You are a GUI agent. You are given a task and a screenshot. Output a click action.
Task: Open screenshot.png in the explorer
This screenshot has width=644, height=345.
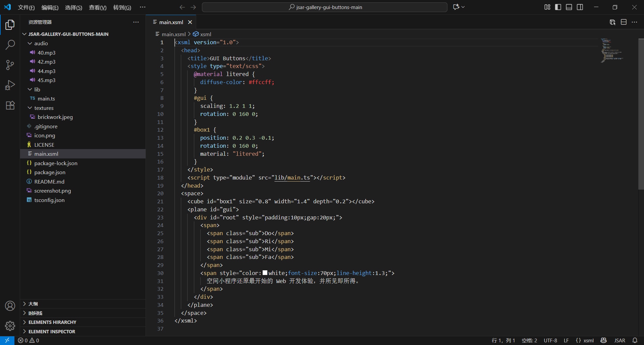pyautogui.click(x=83, y=191)
